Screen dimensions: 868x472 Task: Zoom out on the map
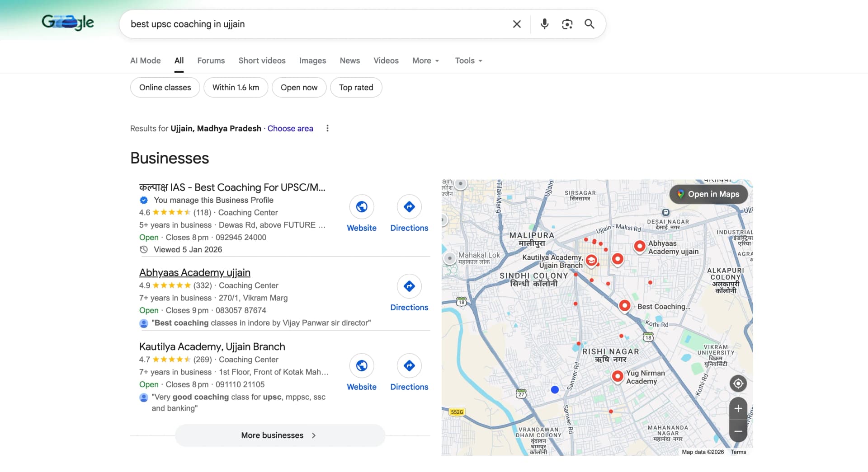(738, 431)
